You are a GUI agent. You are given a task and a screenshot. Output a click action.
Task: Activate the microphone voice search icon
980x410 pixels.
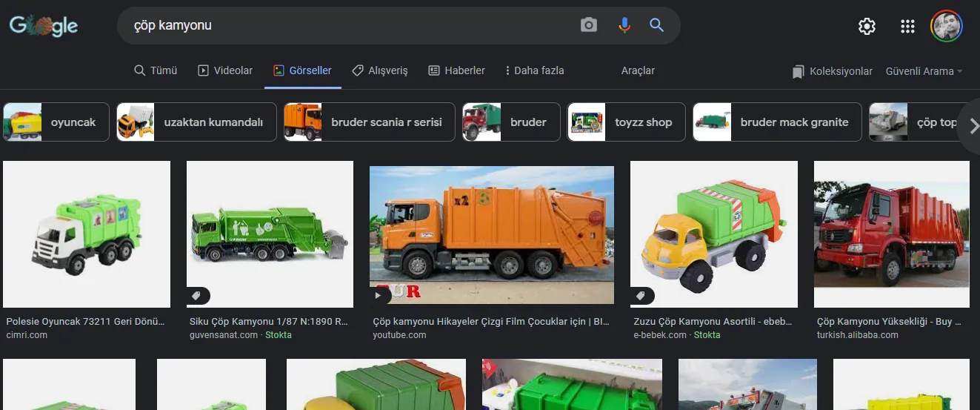click(x=624, y=25)
